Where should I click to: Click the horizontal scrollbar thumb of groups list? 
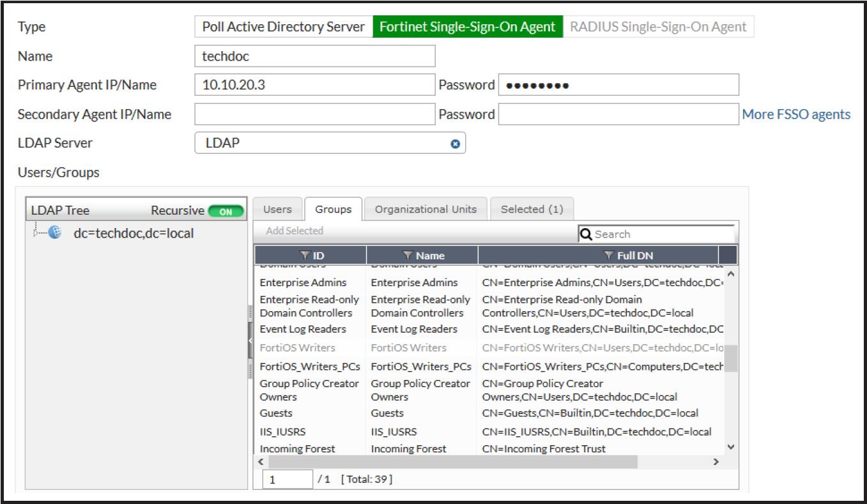click(452, 461)
